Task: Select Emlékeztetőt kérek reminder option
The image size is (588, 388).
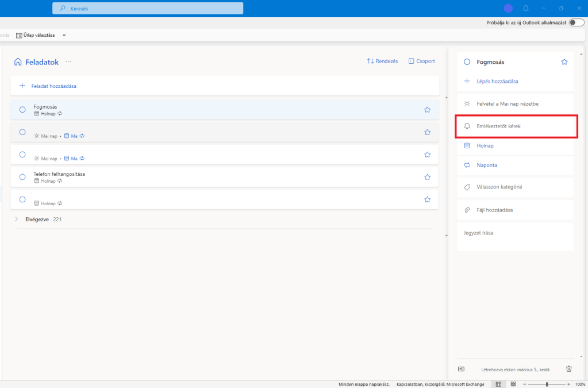Action: (x=498, y=126)
